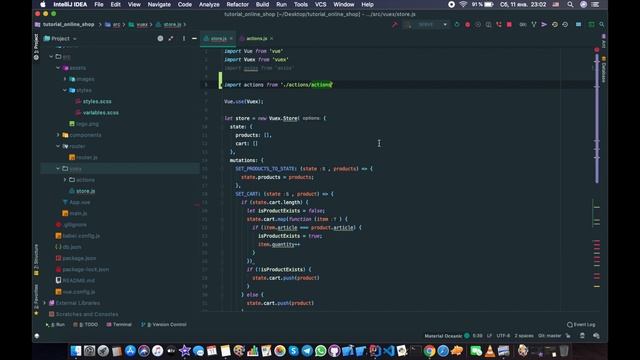Open the Terminal tool window

click(x=119, y=324)
